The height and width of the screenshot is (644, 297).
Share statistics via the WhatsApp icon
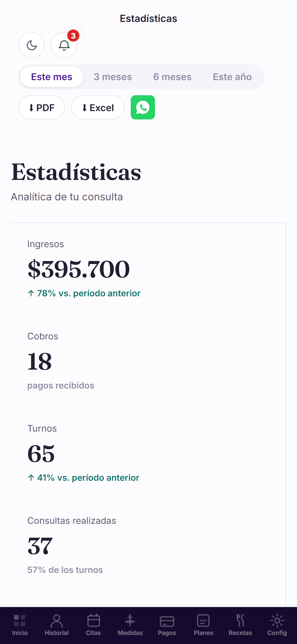click(x=143, y=107)
